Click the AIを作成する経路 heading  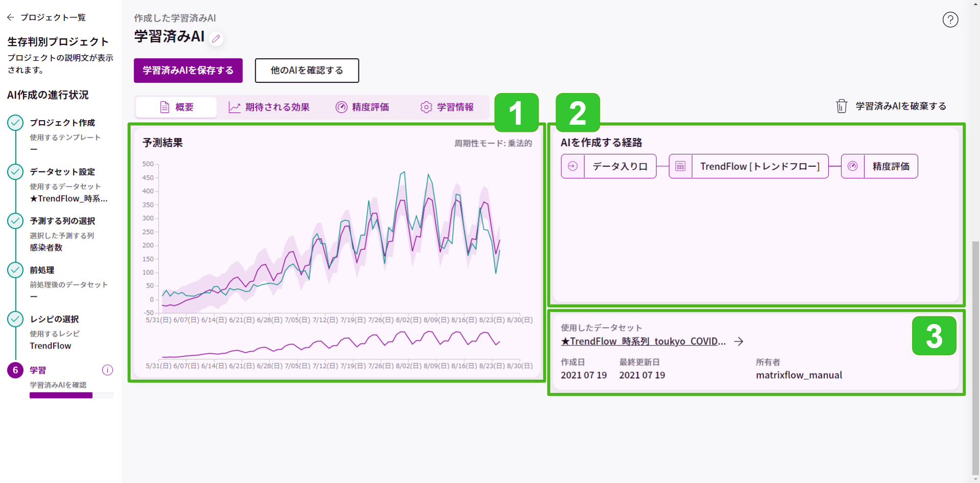point(601,143)
